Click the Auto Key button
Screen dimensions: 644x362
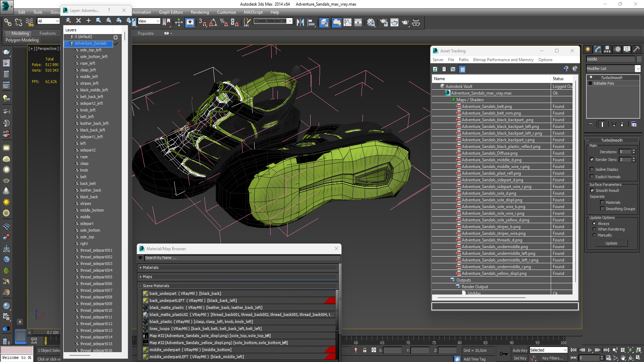520,350
